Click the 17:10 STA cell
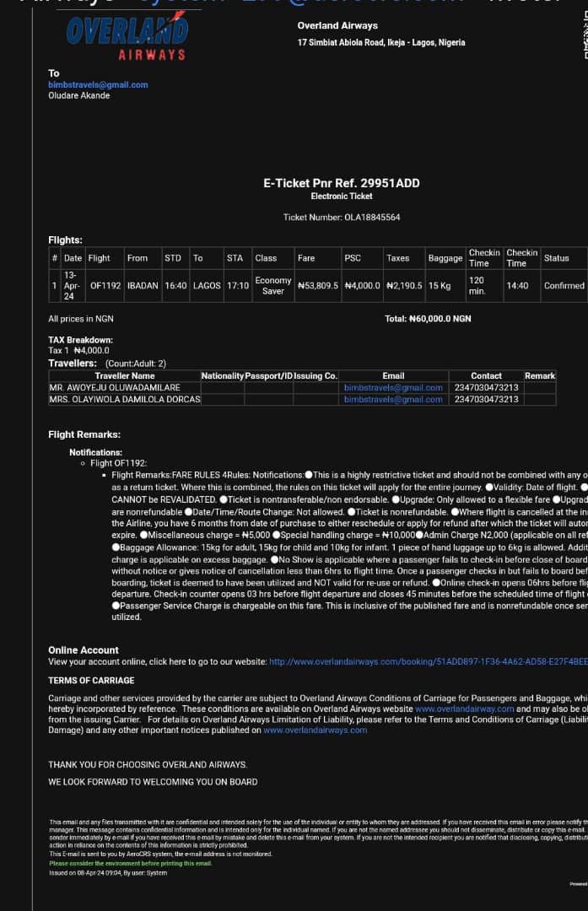 coord(237,286)
